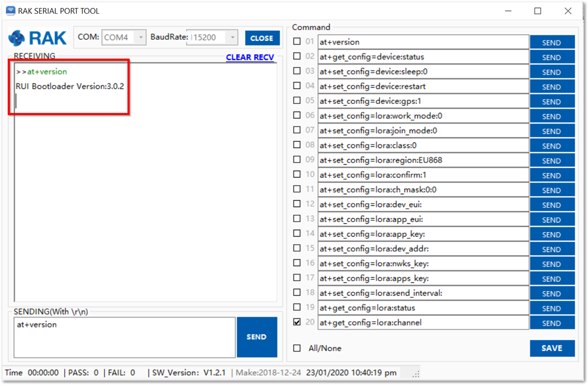Send the lora:send_interval command
This screenshot has width=588, height=385.
(x=552, y=294)
